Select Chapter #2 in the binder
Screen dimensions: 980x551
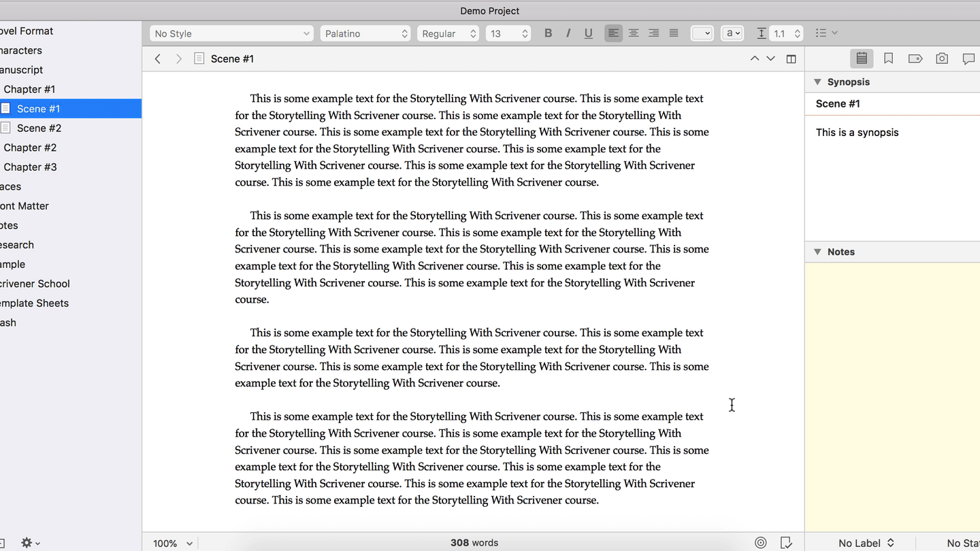coord(71,148)
